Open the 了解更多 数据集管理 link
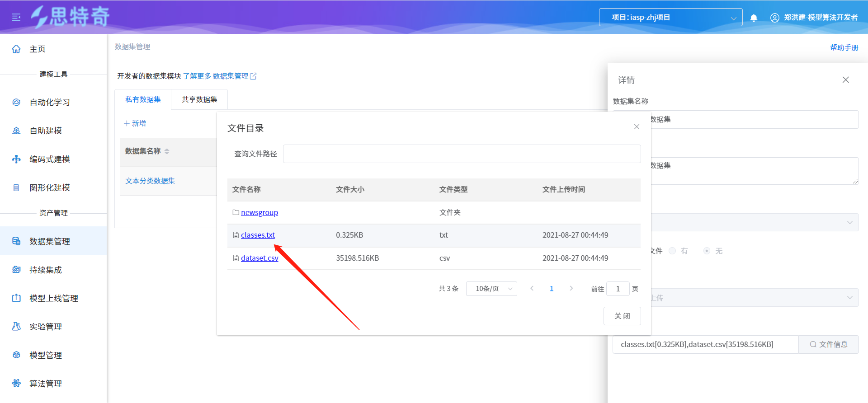The height and width of the screenshot is (403, 868). point(220,76)
